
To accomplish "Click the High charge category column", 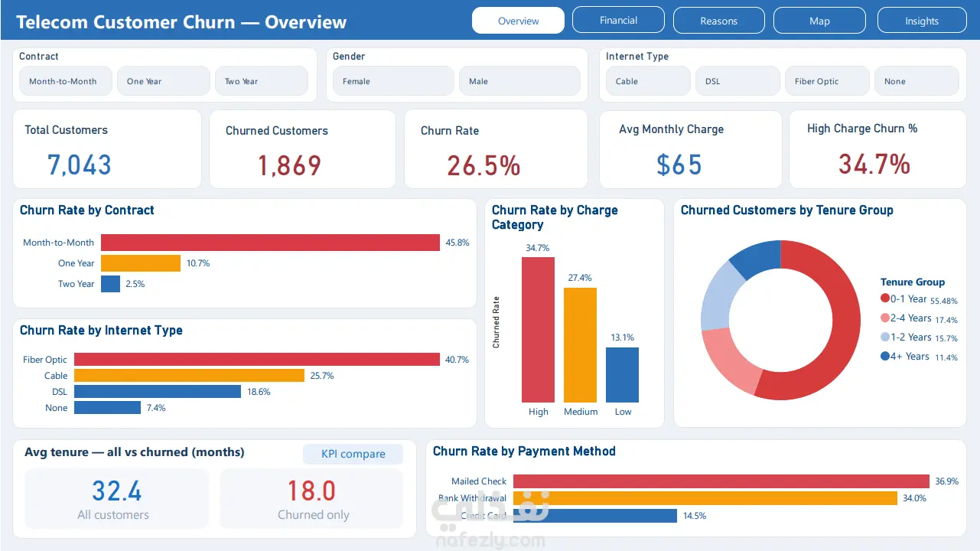I will pos(538,330).
